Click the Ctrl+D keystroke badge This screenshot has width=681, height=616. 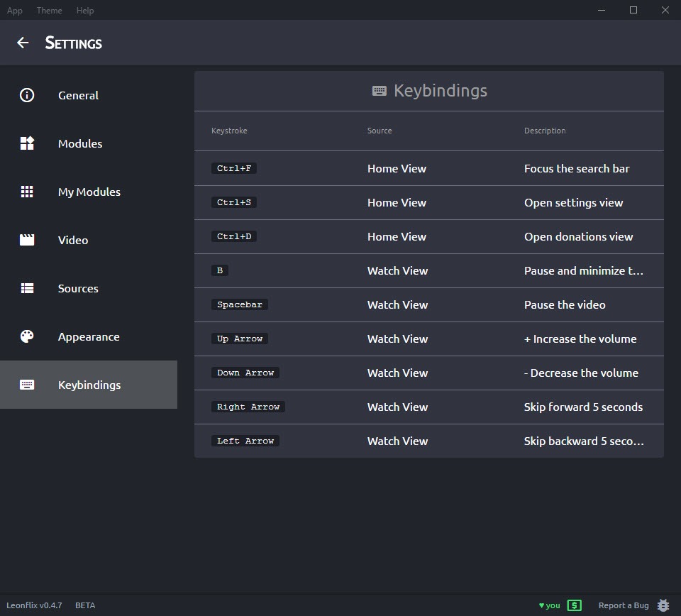pos(234,236)
